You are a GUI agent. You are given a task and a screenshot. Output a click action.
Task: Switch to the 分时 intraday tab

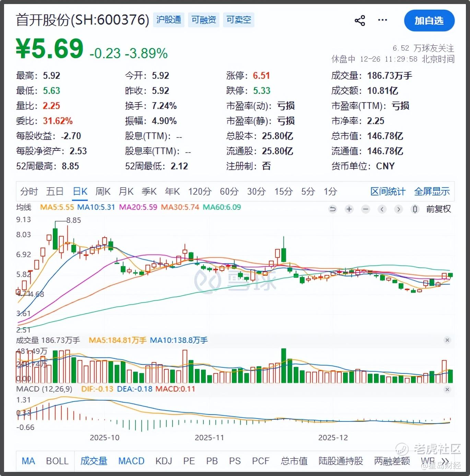29,191
